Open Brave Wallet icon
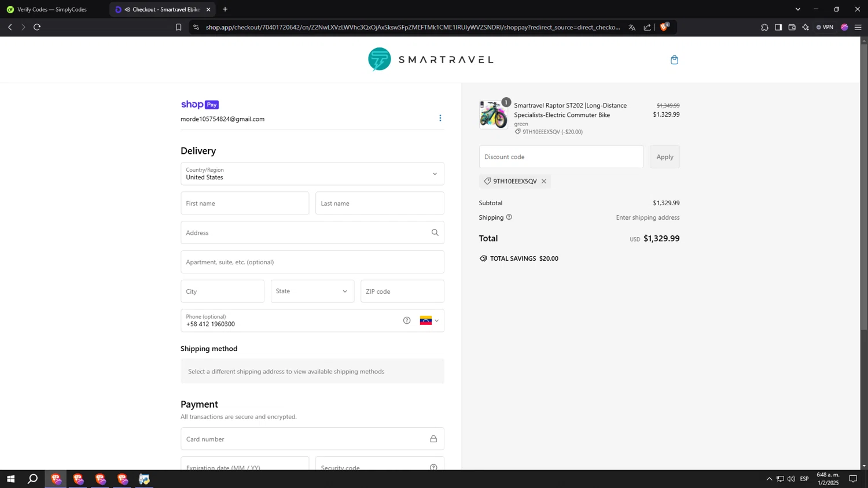868x488 pixels. (792, 27)
